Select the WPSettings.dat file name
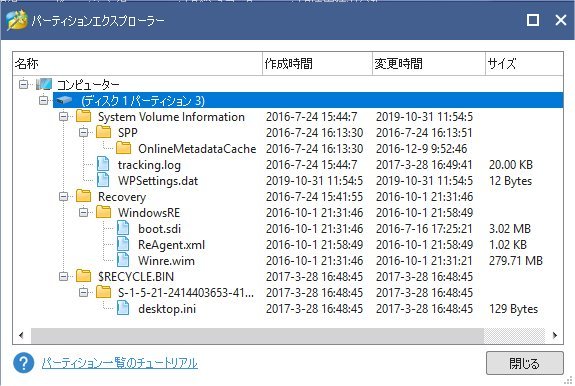This screenshot has height=386, width=575. pyautogui.click(x=158, y=181)
